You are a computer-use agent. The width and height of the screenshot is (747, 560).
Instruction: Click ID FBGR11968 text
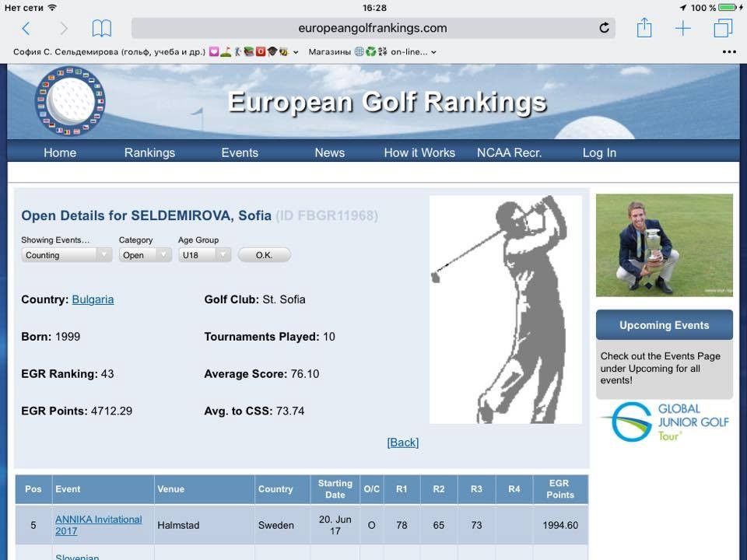(327, 215)
